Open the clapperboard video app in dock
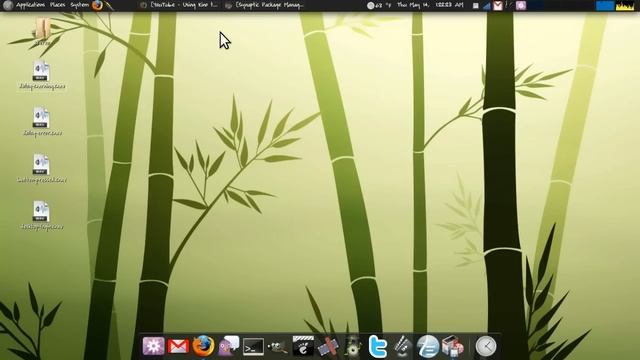640x360 pixels. tap(303, 346)
